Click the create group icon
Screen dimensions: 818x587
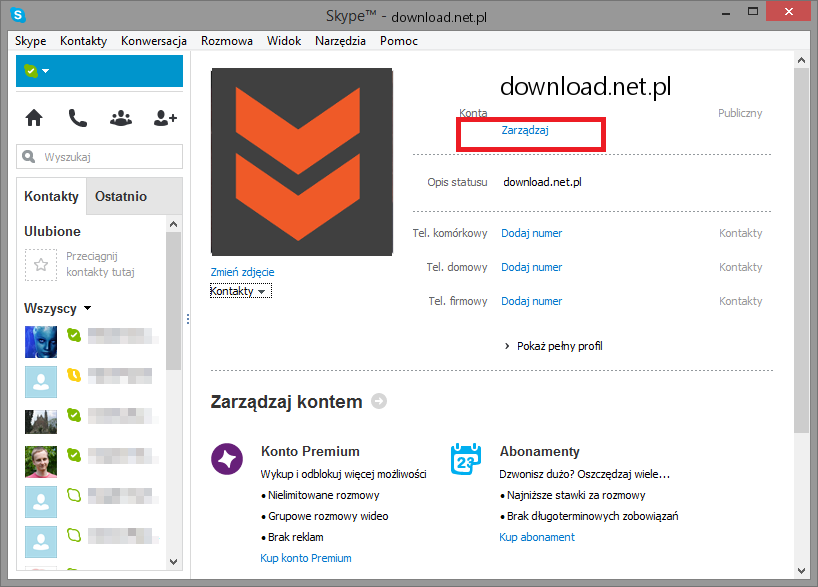pyautogui.click(x=121, y=118)
